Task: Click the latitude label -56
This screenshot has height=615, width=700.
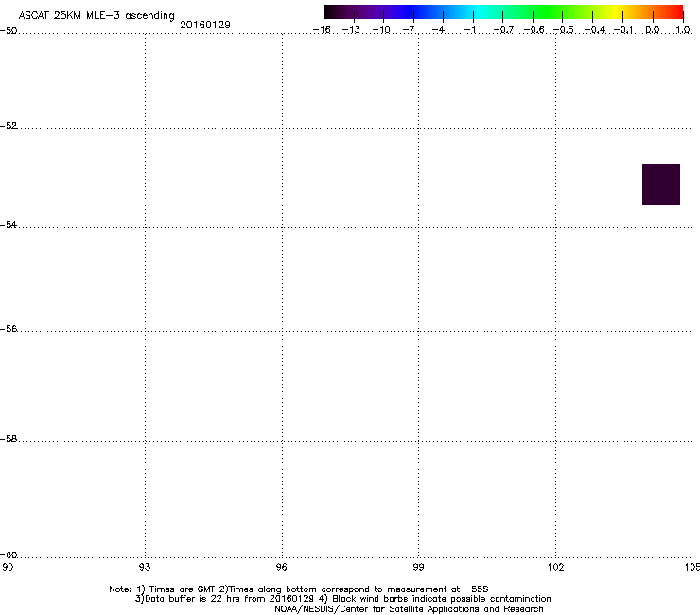Action: pyautogui.click(x=9, y=328)
